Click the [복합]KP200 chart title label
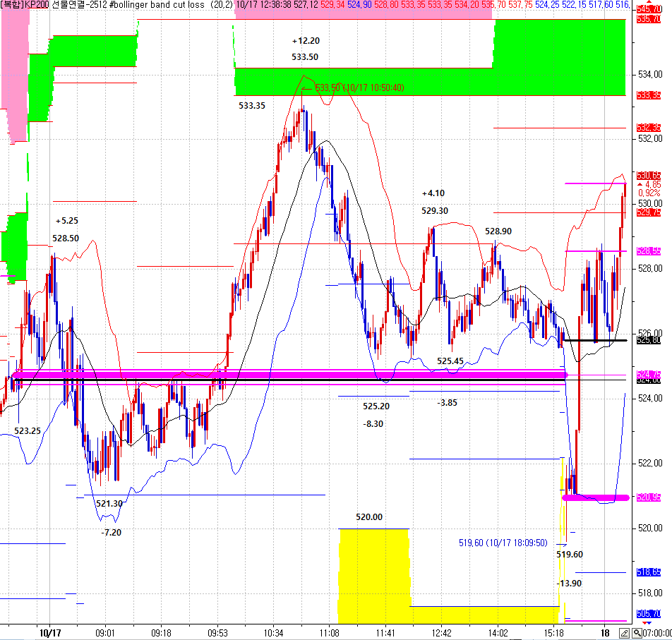Screen dimensions: 672x640 point(25,5)
